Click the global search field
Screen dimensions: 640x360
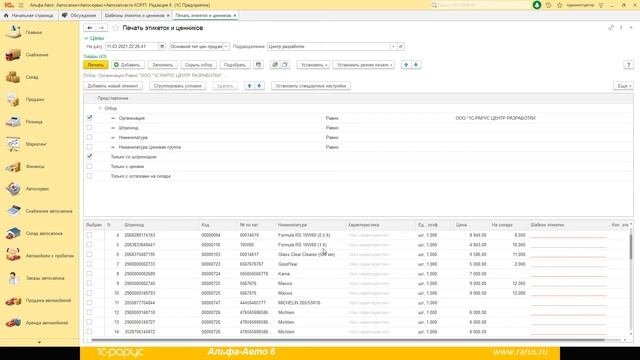coord(480,5)
